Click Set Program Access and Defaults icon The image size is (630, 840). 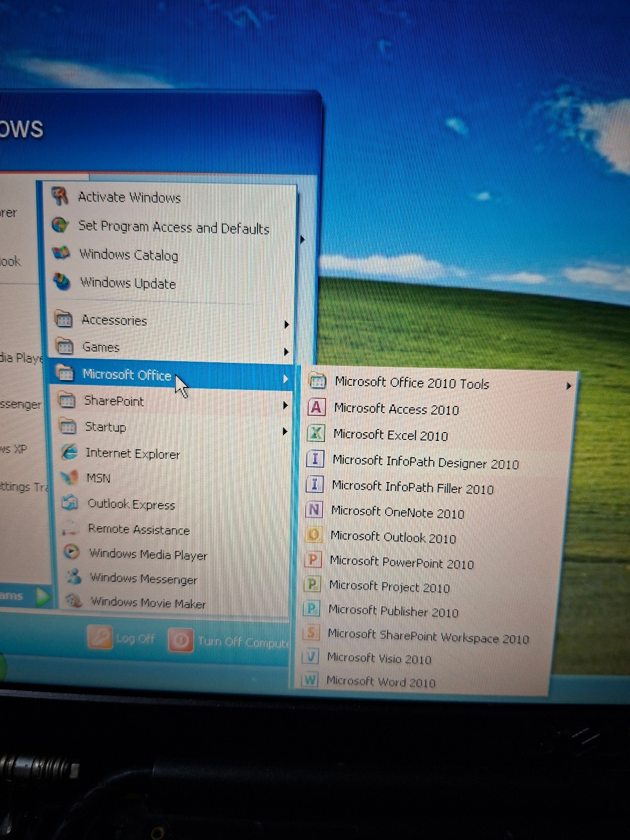point(60,225)
